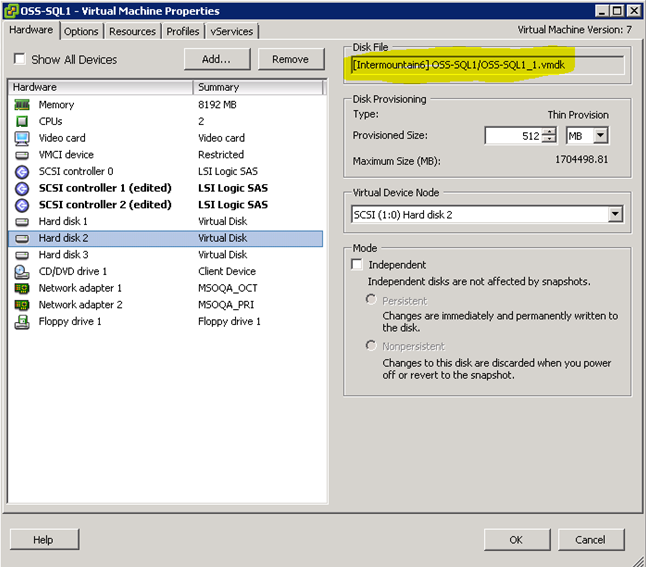The image size is (646, 567).
Task: Open the Virtual Device Node dropdown
Action: tap(615, 214)
